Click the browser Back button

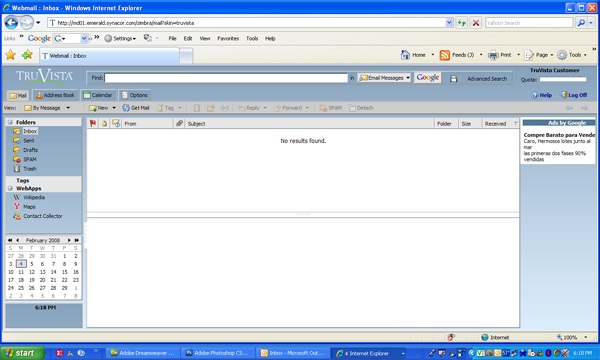pyautogui.click(x=11, y=23)
